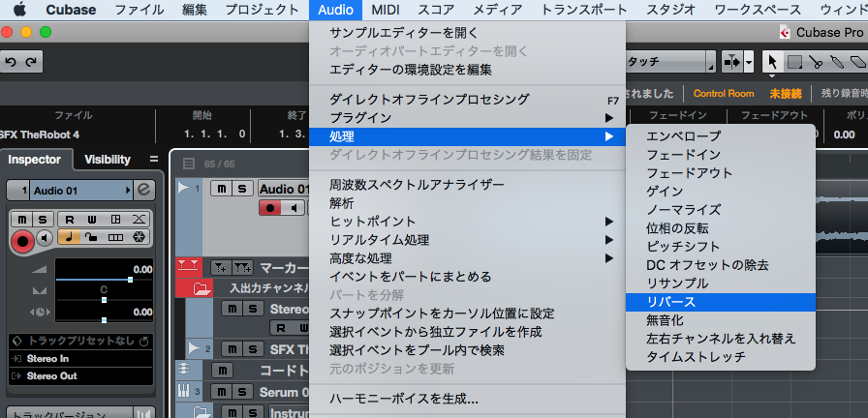Open track list options icon beside 65 / 65

point(189,164)
